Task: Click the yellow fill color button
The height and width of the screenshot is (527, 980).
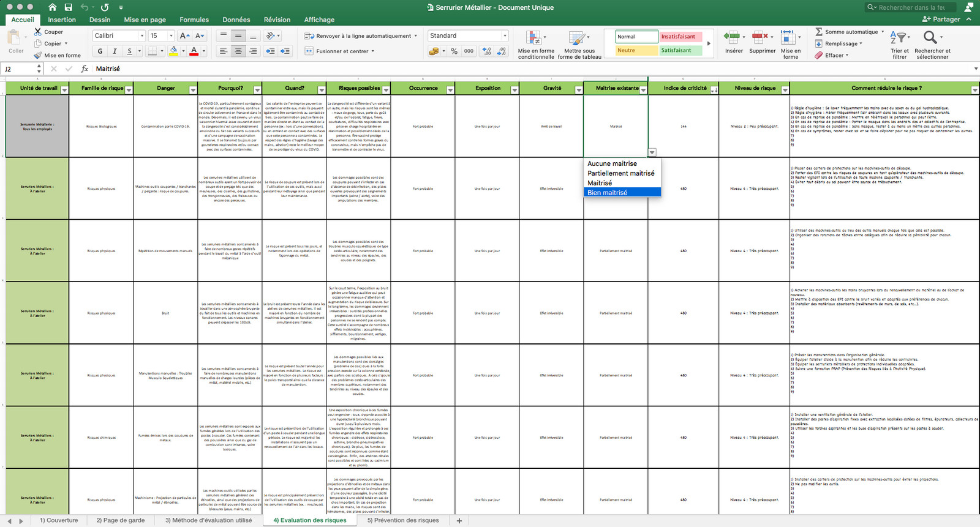Action: (174, 51)
